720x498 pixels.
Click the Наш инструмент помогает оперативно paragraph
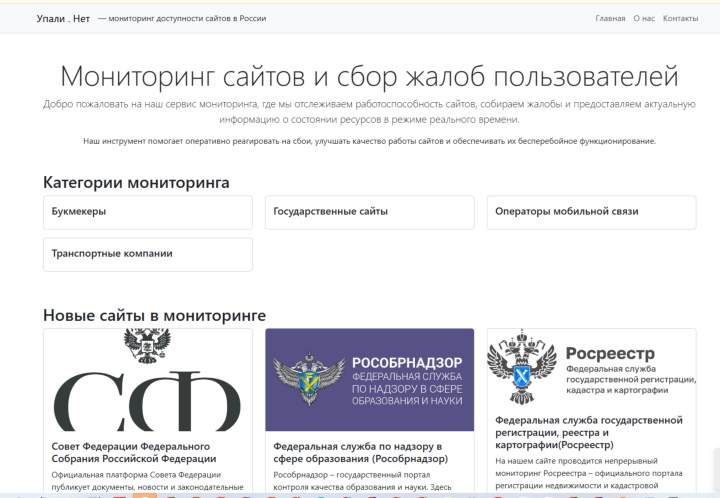tap(370, 141)
